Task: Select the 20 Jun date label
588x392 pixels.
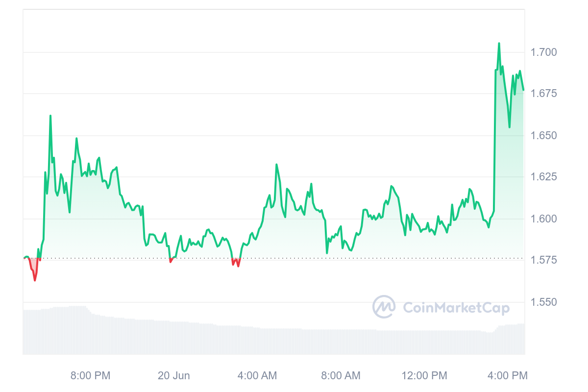Action: (x=174, y=376)
